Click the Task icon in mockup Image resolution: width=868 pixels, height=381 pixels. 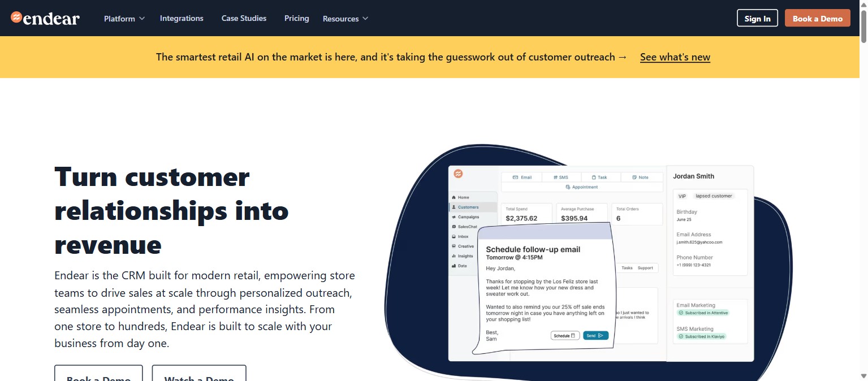coord(594,177)
